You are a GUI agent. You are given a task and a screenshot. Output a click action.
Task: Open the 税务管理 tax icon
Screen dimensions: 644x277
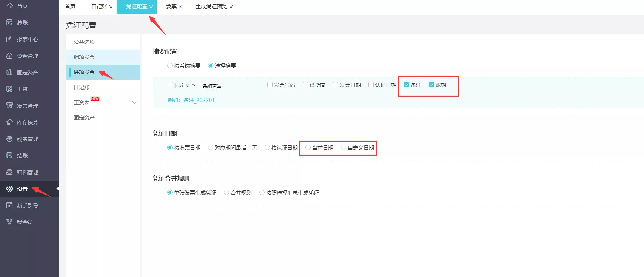[10, 139]
